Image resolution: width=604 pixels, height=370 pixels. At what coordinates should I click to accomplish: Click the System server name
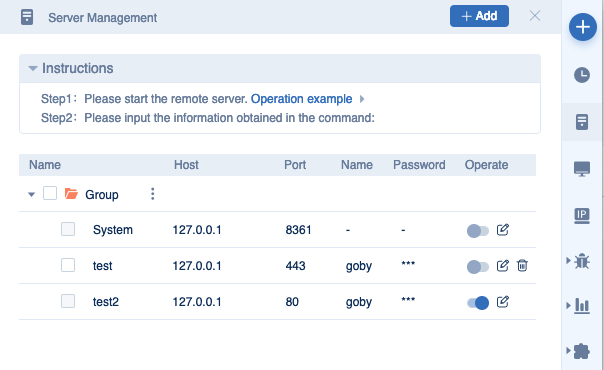[112, 230]
